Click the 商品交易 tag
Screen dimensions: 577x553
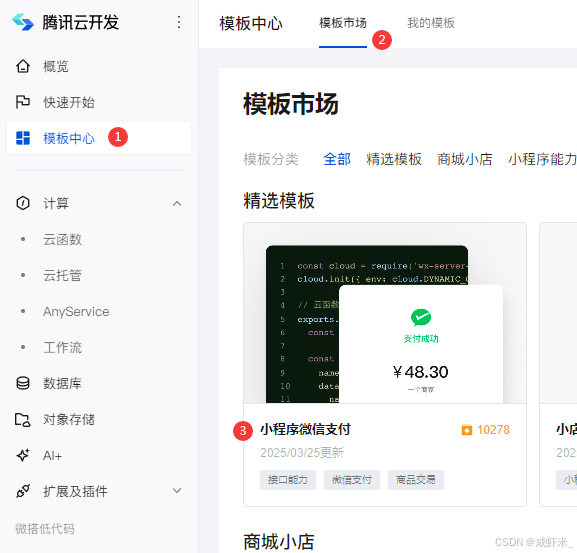[416, 480]
